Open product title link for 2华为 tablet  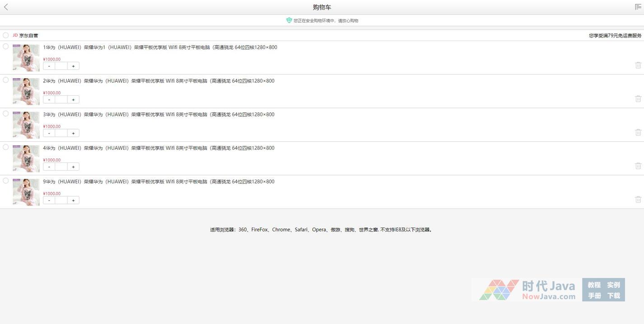[x=159, y=81]
